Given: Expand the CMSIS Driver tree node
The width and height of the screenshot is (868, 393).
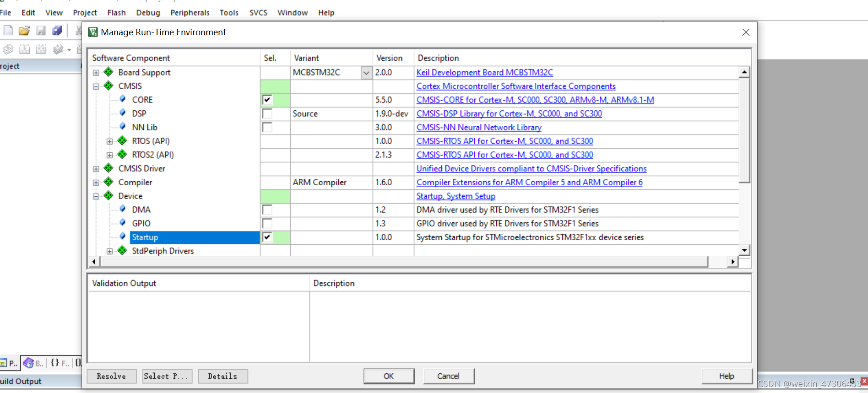Looking at the screenshot, I should pyautogui.click(x=96, y=169).
